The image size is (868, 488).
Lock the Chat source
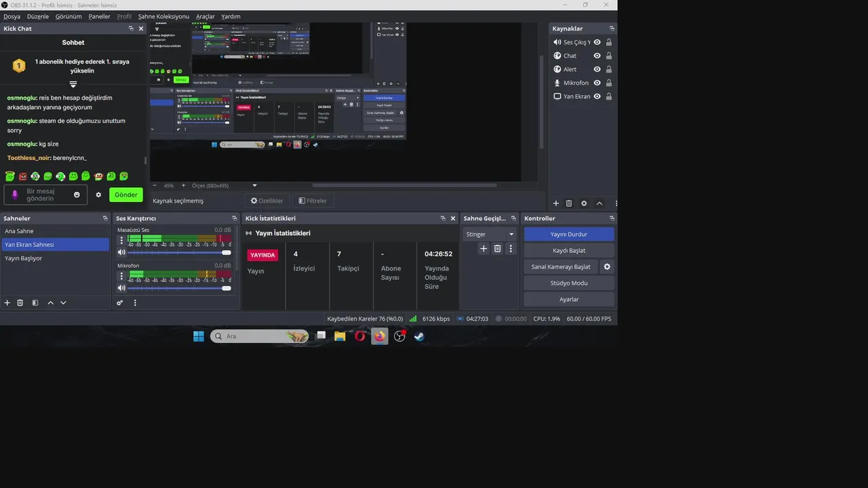tap(609, 56)
